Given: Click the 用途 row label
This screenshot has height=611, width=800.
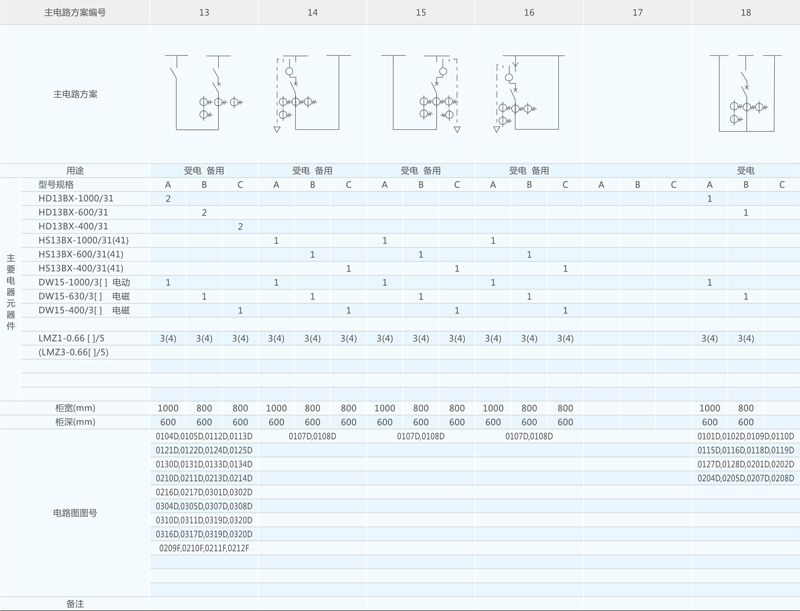Looking at the screenshot, I should coord(75,171).
